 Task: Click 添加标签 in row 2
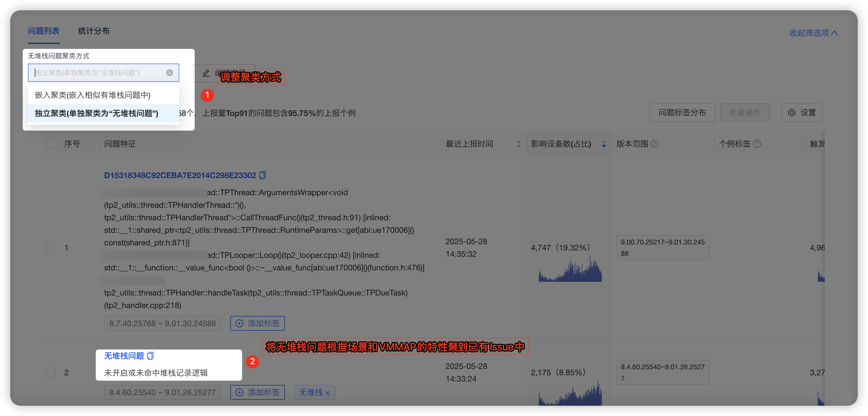(x=258, y=392)
